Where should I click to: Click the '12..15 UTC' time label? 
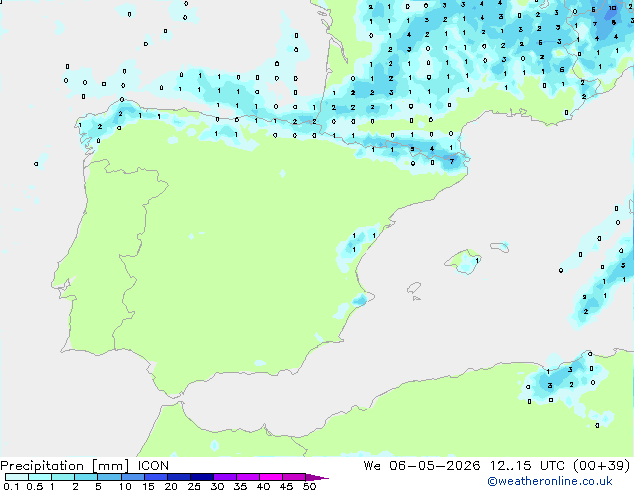click(x=527, y=466)
